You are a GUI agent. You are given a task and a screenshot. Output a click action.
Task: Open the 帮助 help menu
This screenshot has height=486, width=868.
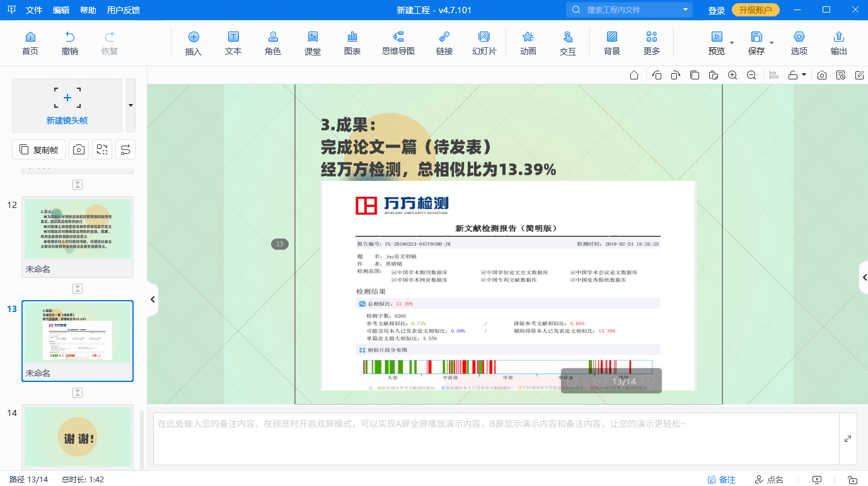tap(88, 10)
